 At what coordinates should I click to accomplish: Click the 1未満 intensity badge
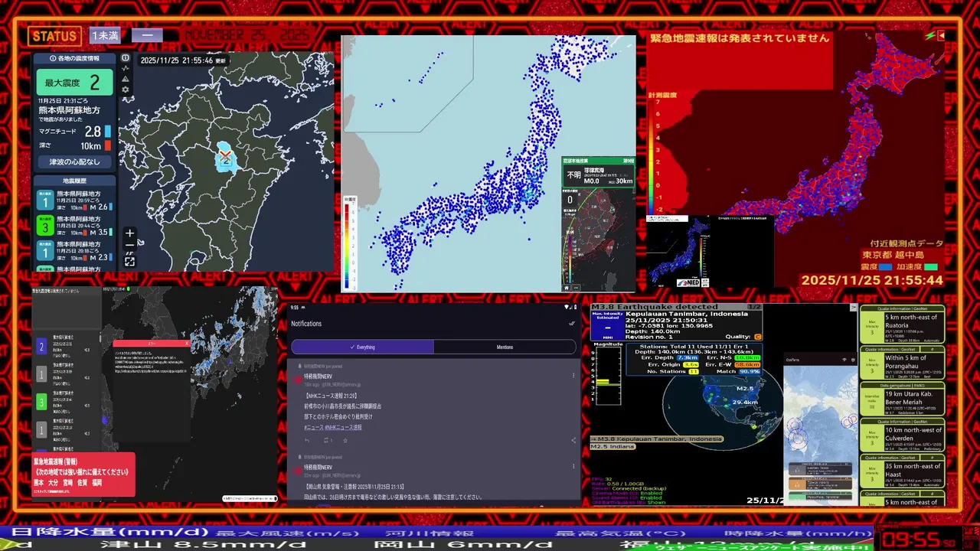click(x=106, y=35)
